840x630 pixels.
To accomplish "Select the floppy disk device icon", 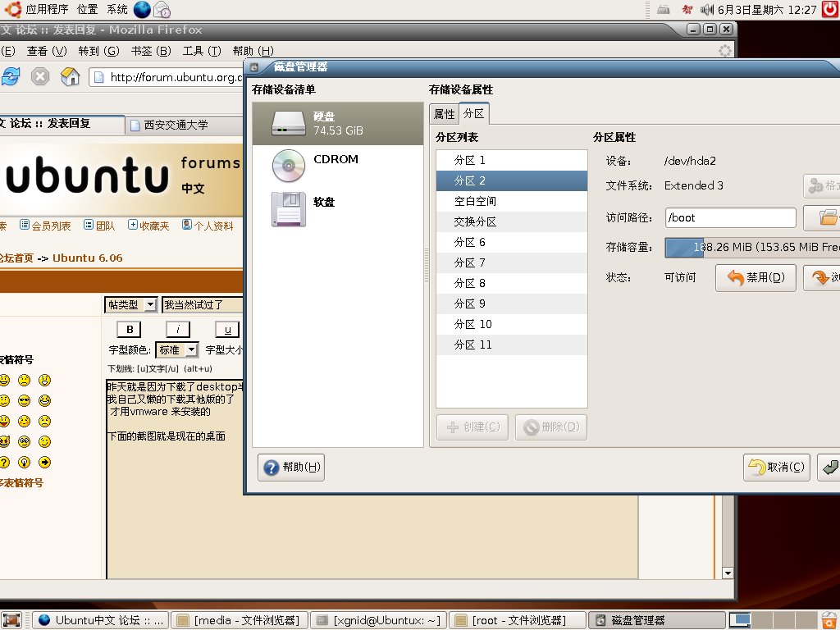I will 288,209.
